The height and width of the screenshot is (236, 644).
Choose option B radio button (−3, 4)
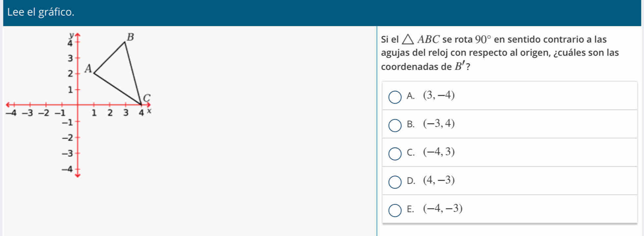pos(395,125)
